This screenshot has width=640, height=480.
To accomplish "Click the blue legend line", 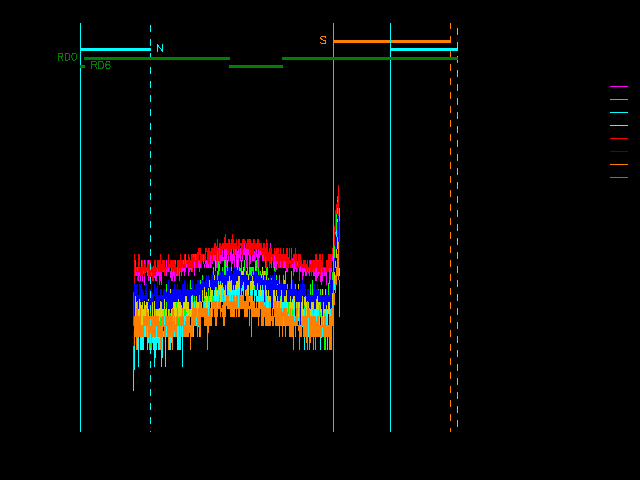I will (x=619, y=152).
